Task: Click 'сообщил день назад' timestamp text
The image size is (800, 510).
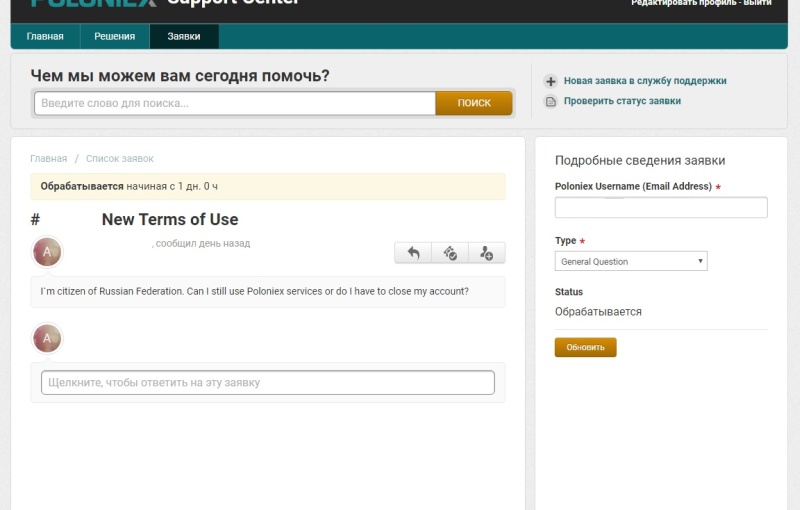Action: (203, 244)
